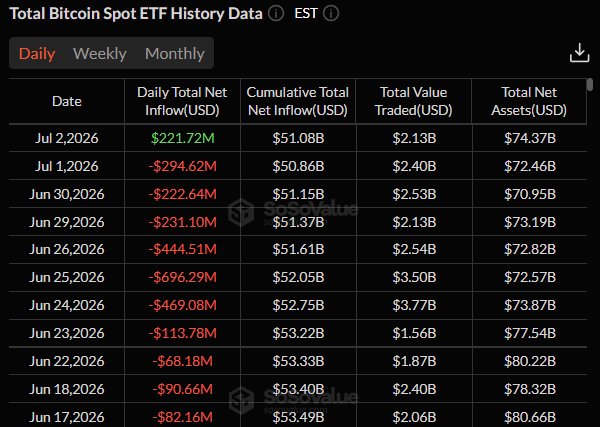The height and width of the screenshot is (427, 600).
Task: Click the -$231.10M outflow value
Action: click(183, 222)
